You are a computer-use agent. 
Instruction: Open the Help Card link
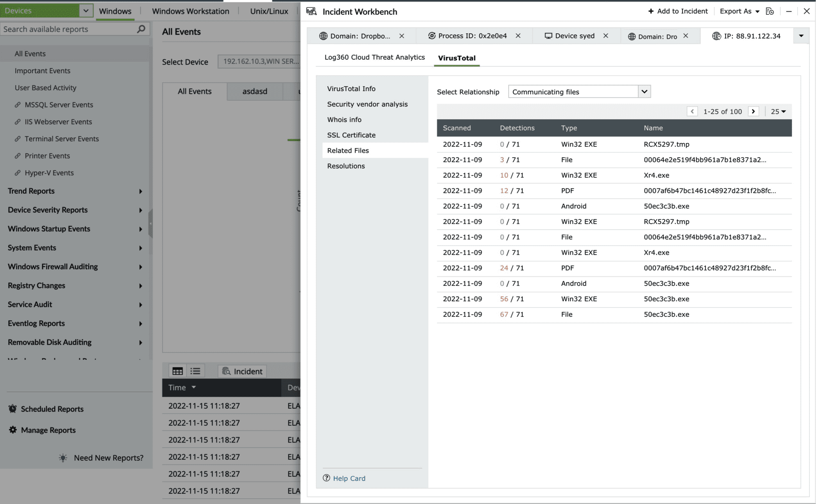tap(349, 478)
